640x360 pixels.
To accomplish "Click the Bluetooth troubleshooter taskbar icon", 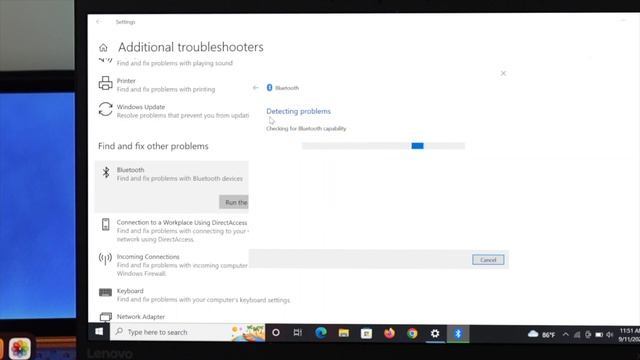I will 458,333.
